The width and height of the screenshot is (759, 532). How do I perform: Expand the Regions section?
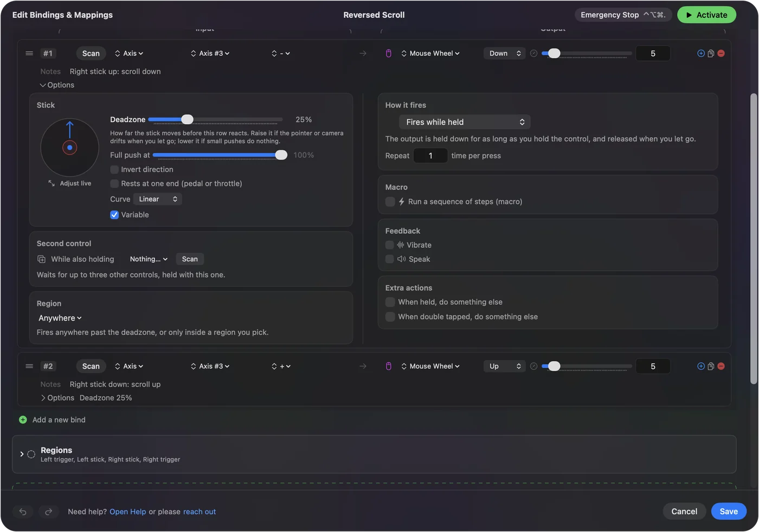[x=22, y=454]
